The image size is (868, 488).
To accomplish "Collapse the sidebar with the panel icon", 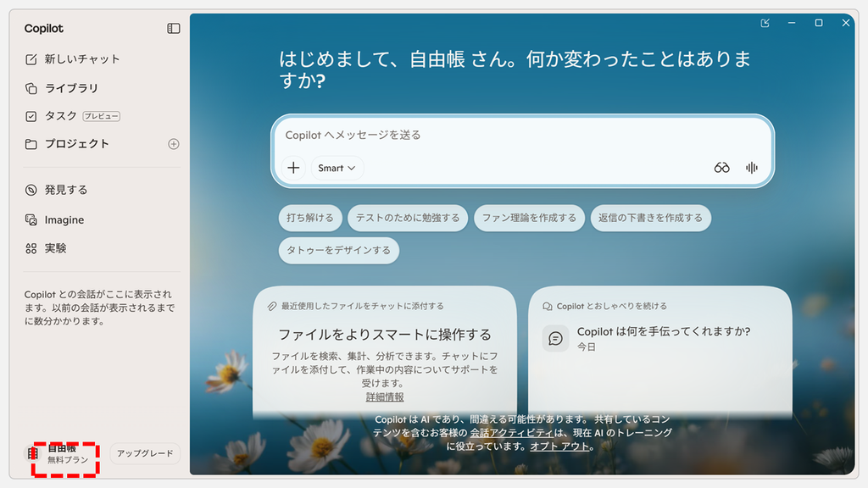I will (173, 28).
